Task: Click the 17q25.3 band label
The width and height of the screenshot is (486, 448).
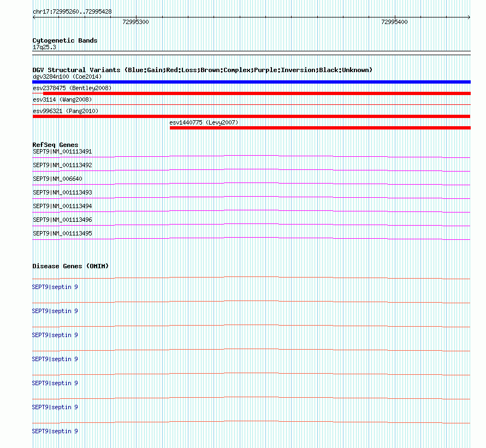Action: [x=44, y=47]
